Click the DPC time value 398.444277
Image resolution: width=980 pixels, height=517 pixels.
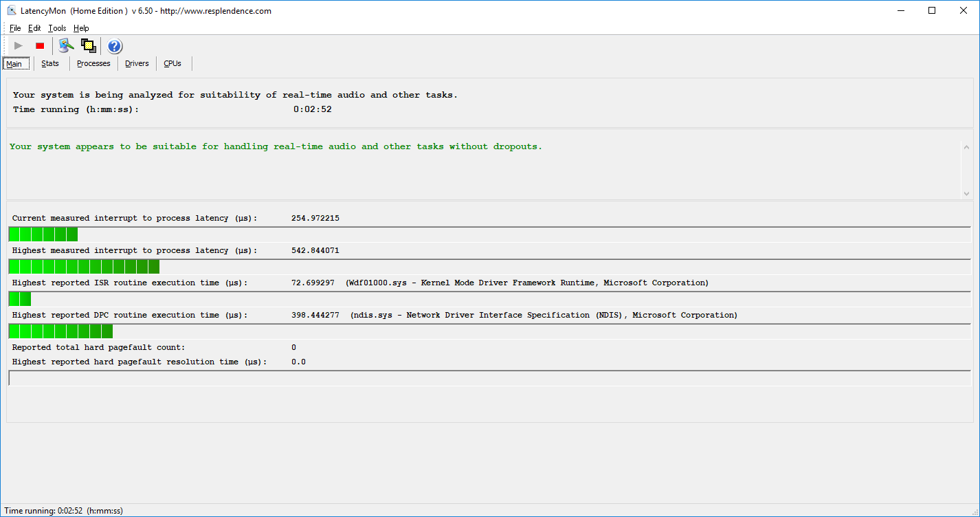click(x=315, y=315)
